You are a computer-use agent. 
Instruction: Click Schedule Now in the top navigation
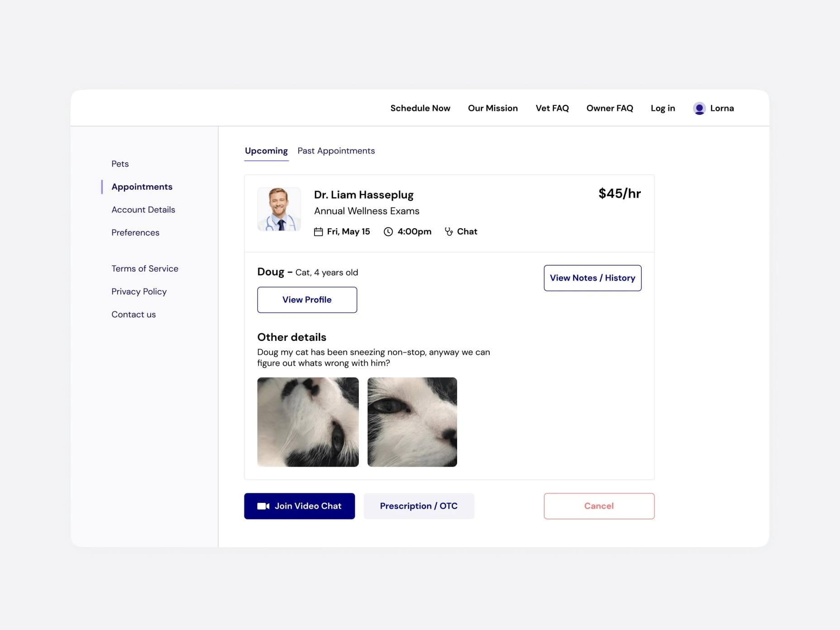point(420,108)
